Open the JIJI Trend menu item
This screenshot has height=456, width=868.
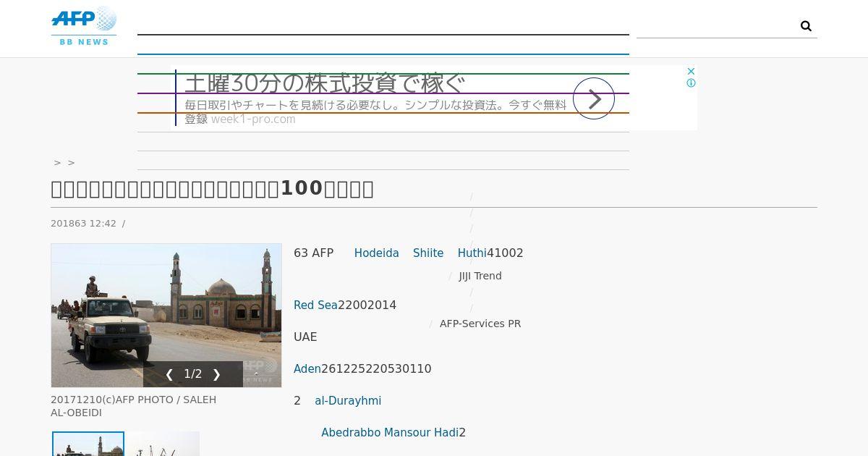[x=480, y=276]
